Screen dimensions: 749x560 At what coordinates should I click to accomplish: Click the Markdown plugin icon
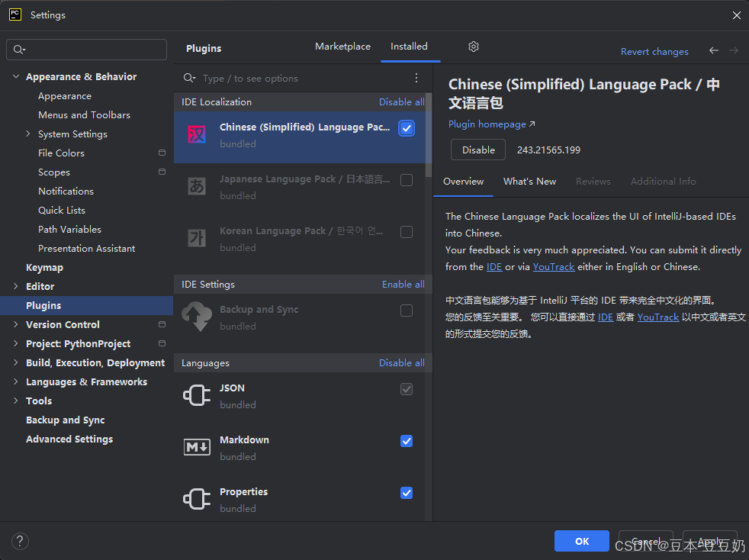pyautogui.click(x=197, y=447)
